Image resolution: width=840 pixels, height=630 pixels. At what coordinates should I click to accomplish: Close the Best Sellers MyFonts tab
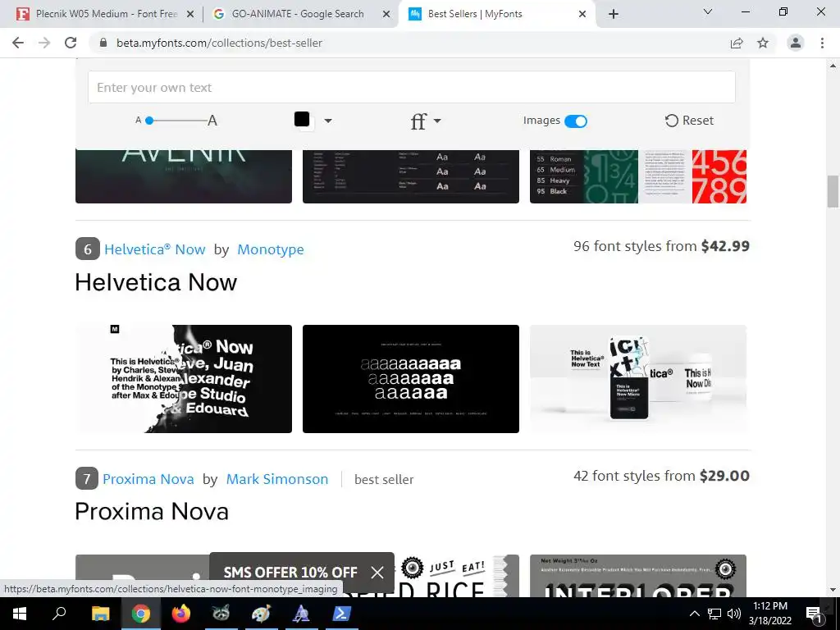(582, 14)
